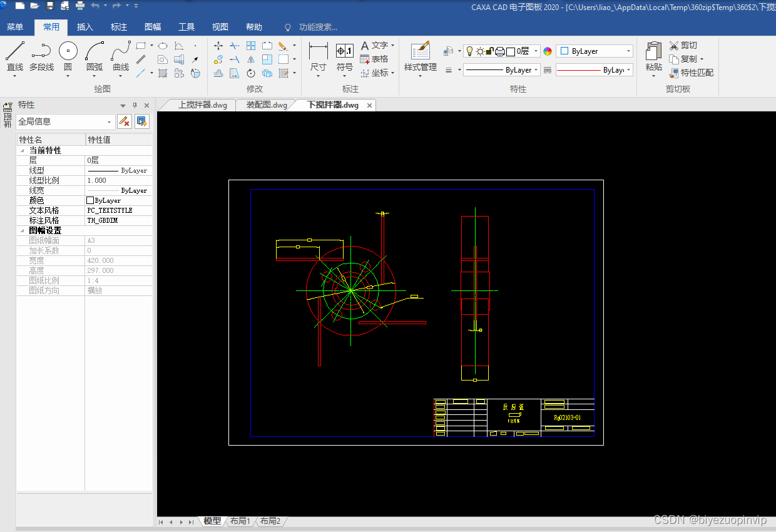
Task: Click the 功能搜索 search field
Action: [x=318, y=27]
